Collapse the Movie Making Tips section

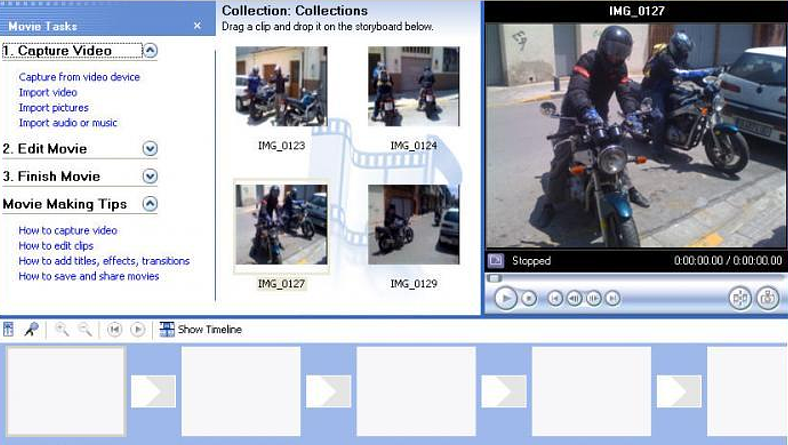point(150,204)
